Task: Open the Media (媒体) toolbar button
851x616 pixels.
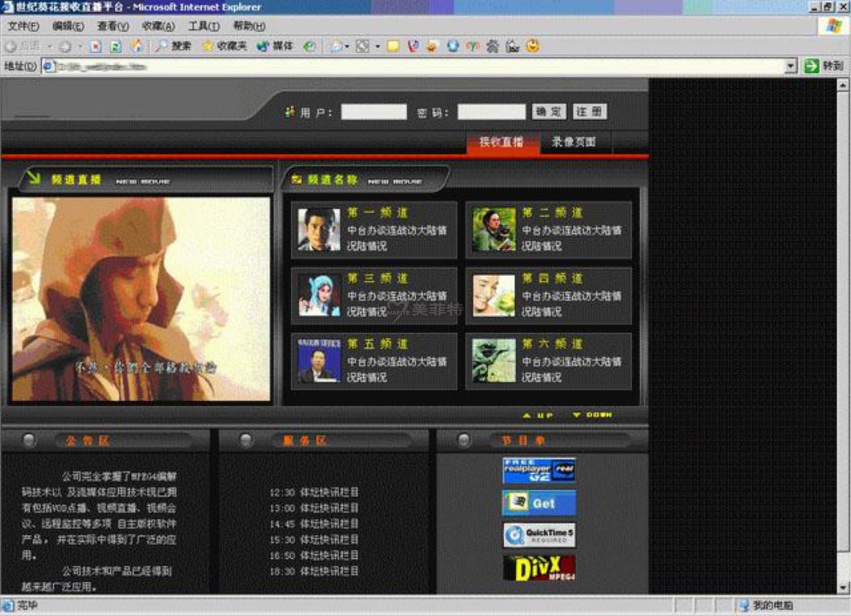Action: [x=275, y=46]
